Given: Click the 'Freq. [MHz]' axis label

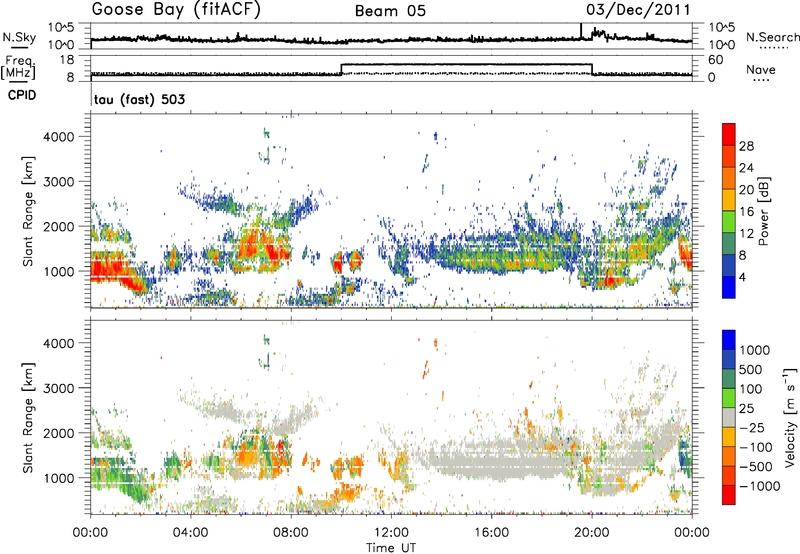Looking at the screenshot, I should click(x=19, y=68).
